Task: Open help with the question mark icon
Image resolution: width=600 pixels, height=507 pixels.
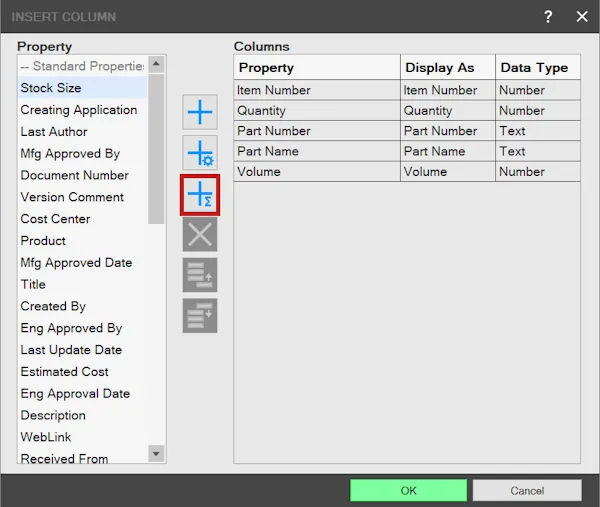Action: pyautogui.click(x=548, y=16)
